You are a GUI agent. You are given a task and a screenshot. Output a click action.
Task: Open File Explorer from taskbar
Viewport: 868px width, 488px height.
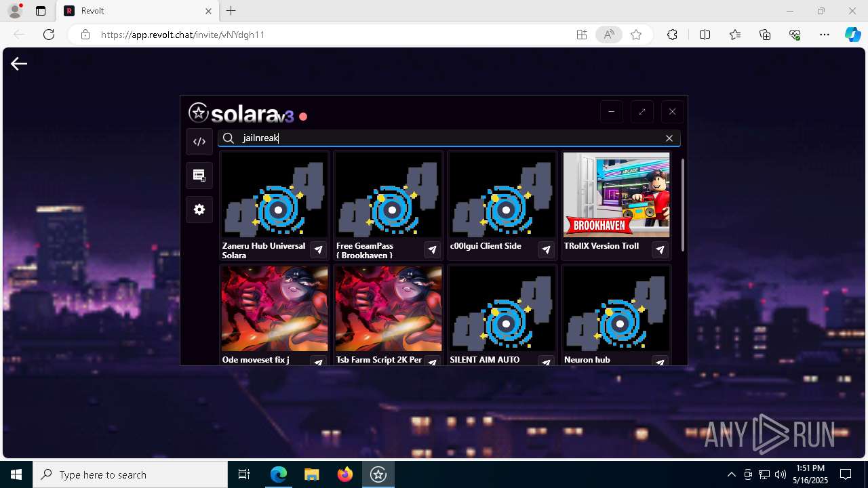(311, 474)
